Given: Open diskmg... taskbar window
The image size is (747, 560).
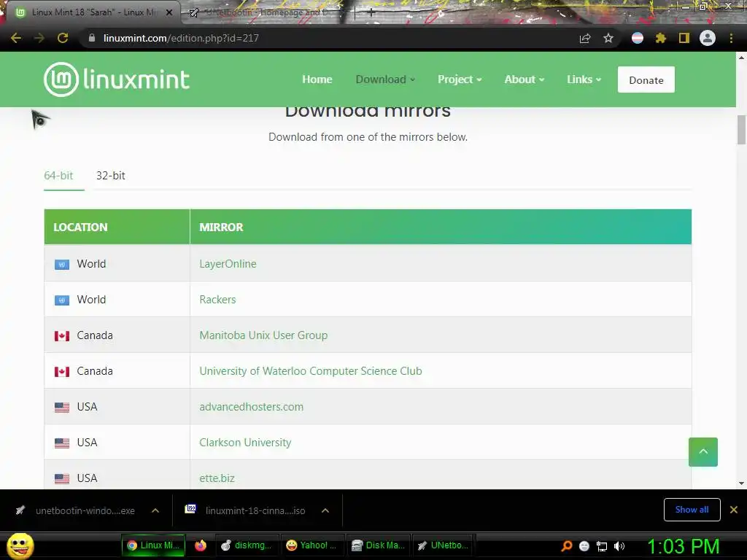Looking at the screenshot, I should pyautogui.click(x=247, y=545).
